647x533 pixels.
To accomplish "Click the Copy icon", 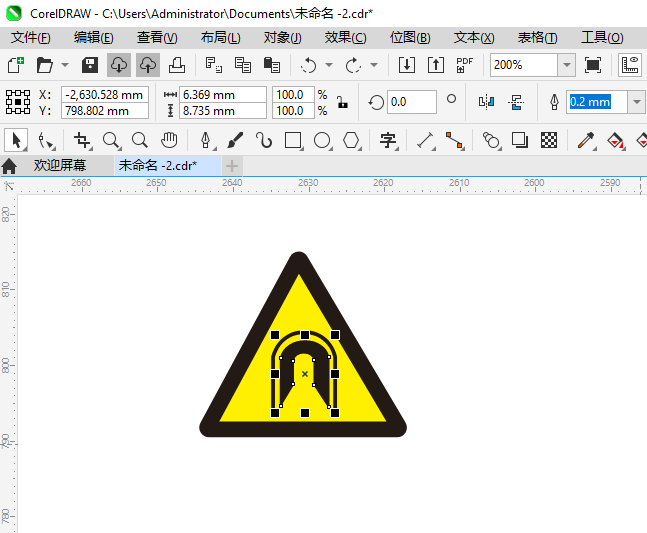I will click(243, 65).
